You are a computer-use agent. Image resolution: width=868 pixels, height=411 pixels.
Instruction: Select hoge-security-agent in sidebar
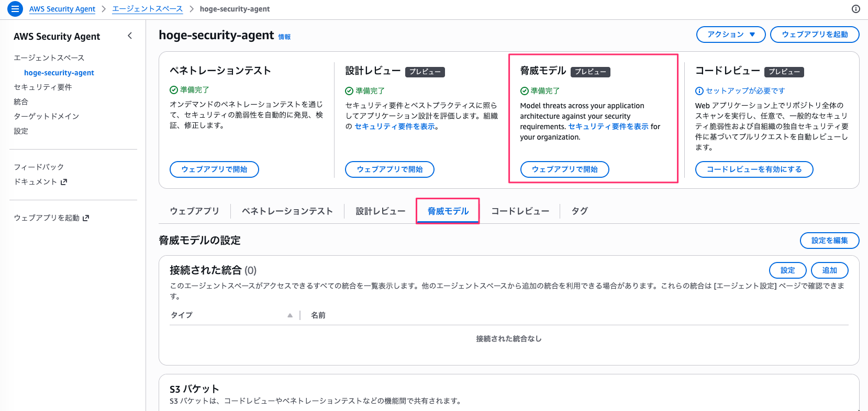(x=59, y=73)
